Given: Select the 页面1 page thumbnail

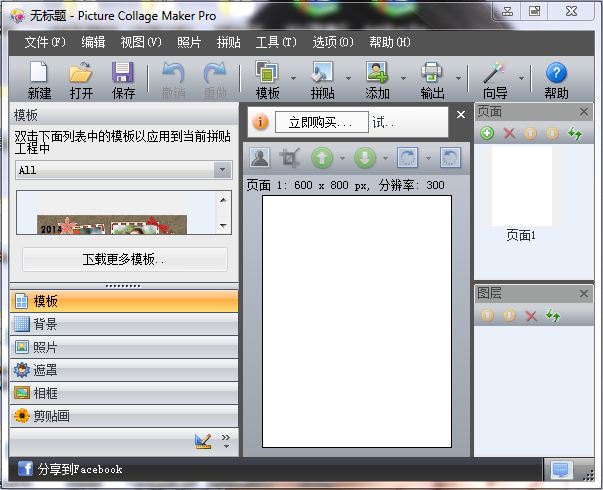Looking at the screenshot, I should point(521,185).
